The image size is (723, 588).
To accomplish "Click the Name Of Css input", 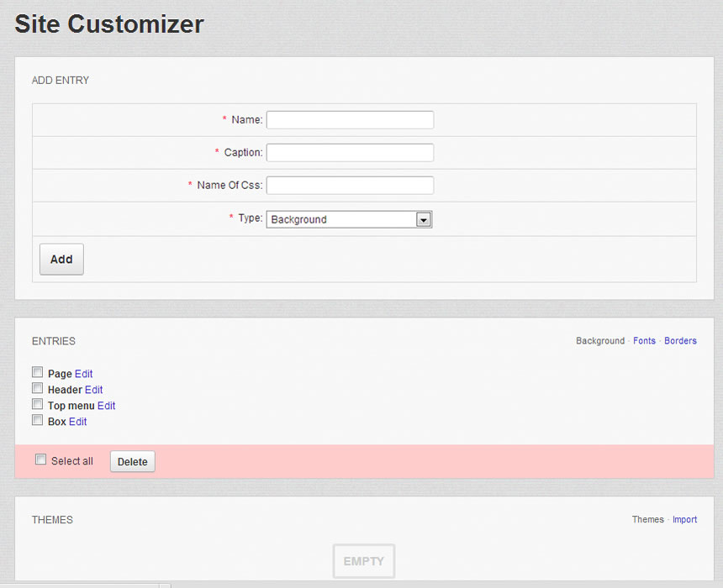I will click(350, 186).
